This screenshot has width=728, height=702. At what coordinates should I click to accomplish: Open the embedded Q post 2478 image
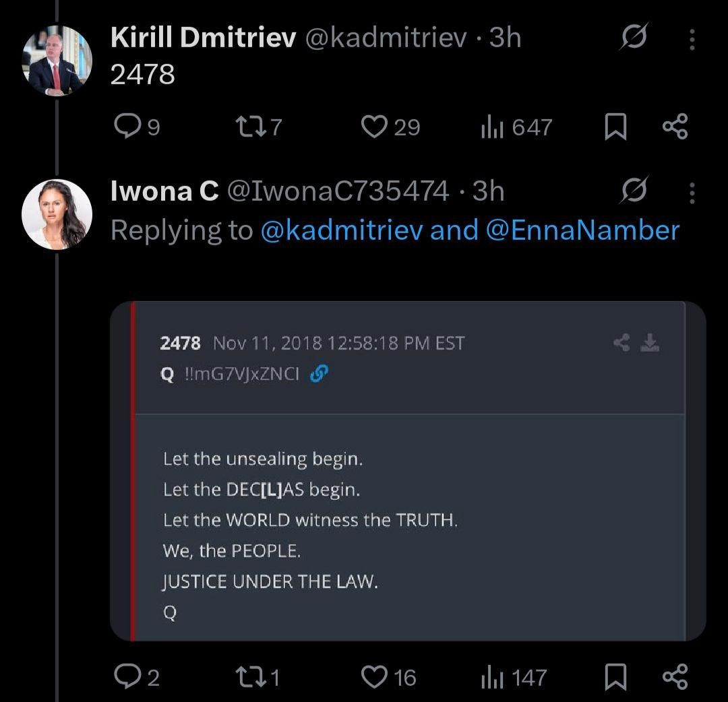point(408,472)
